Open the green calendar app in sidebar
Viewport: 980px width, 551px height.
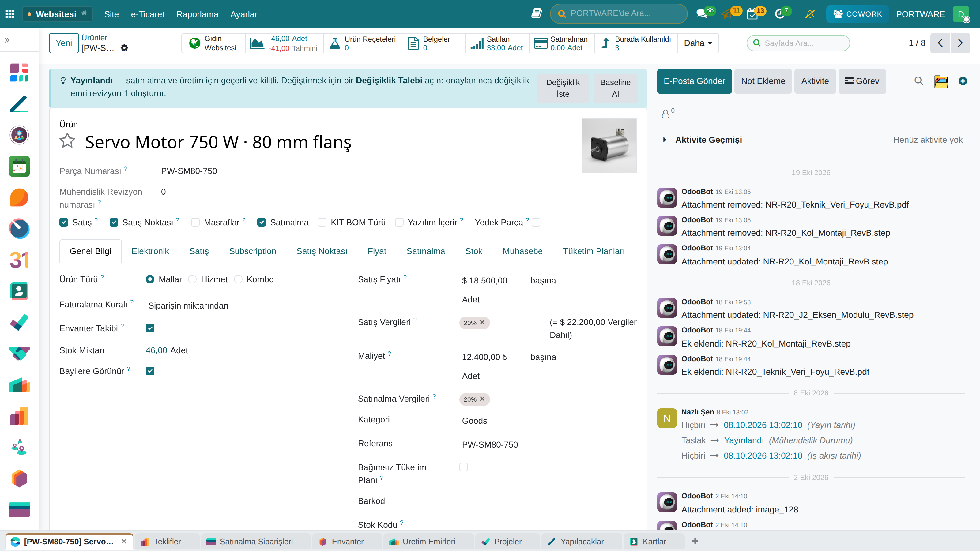tap(19, 166)
